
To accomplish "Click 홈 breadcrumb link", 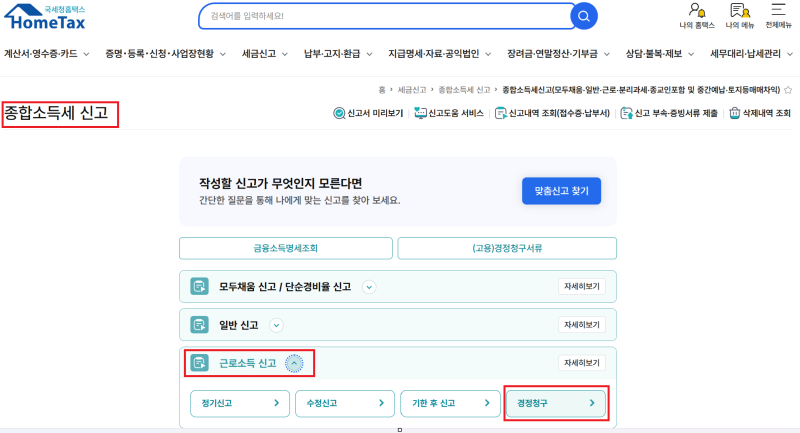I will 382,90.
